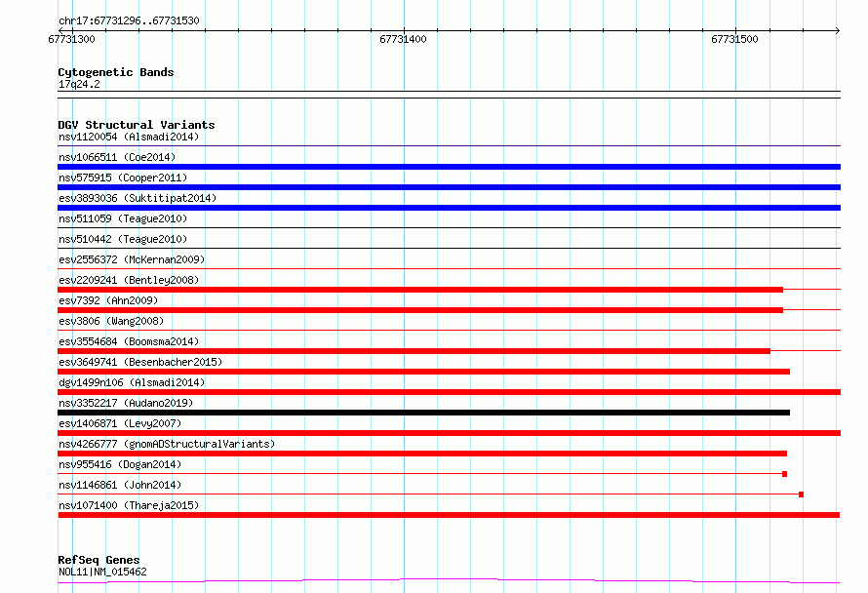Viewport: 868px width, 593px height.
Task: Open variant dgv1499n106 (Alsmadi2014)
Action: [x=132, y=382]
